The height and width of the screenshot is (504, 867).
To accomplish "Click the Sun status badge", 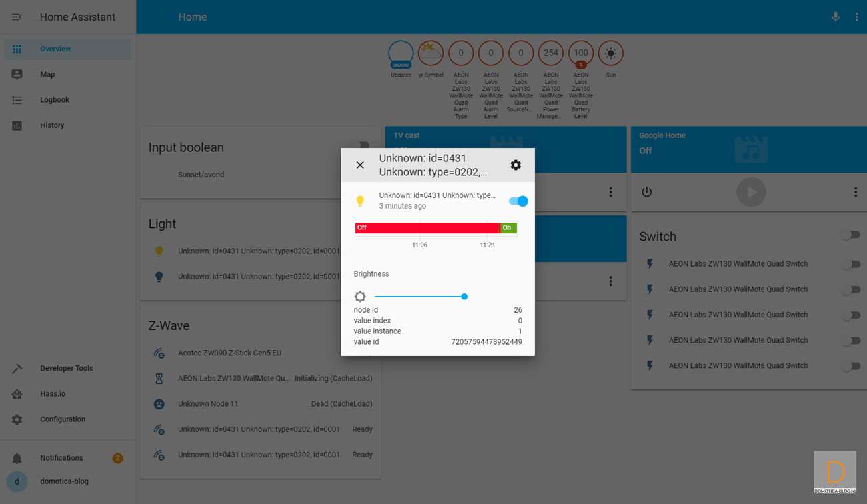I will point(610,53).
